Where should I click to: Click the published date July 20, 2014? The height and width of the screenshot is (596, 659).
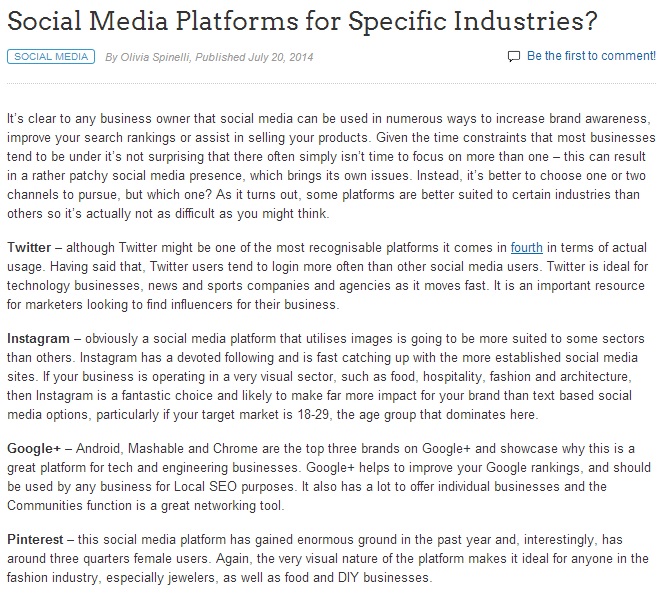tap(281, 57)
